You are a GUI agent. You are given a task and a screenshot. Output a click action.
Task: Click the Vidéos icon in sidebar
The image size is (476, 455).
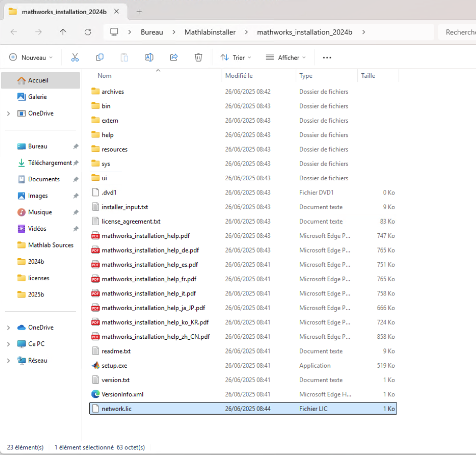[x=21, y=228]
